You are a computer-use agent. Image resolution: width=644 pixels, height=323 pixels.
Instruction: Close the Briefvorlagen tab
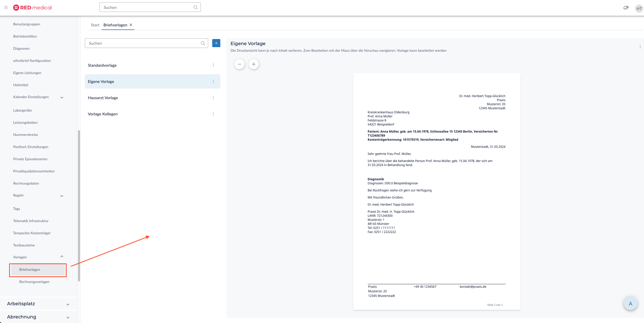coord(131,25)
